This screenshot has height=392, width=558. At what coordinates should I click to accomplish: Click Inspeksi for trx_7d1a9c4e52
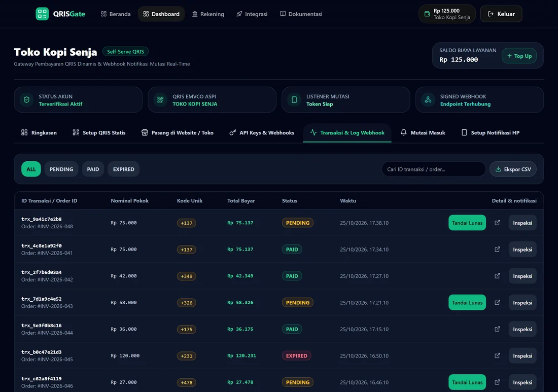(x=522, y=302)
